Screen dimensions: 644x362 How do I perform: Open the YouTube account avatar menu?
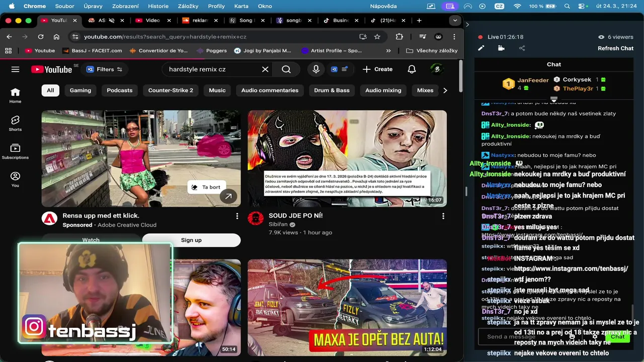[437, 69]
